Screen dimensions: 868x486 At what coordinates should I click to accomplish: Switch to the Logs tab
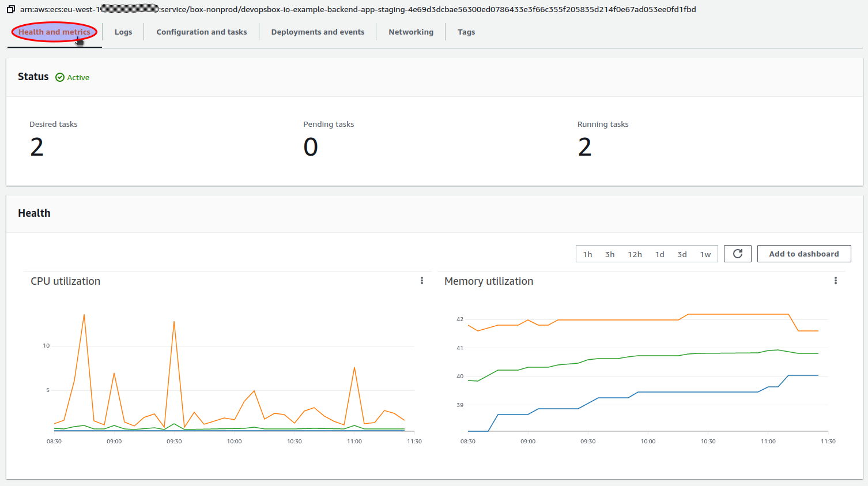point(123,32)
